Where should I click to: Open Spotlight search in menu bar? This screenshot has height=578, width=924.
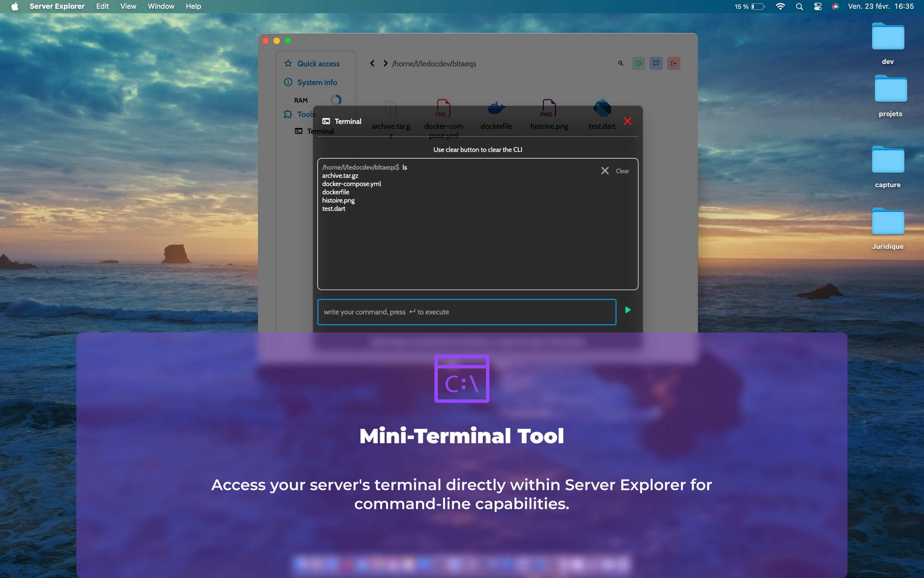pos(799,6)
